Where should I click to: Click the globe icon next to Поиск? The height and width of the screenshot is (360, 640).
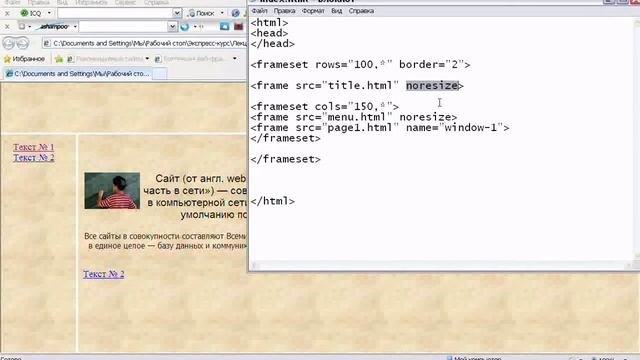[236, 13]
